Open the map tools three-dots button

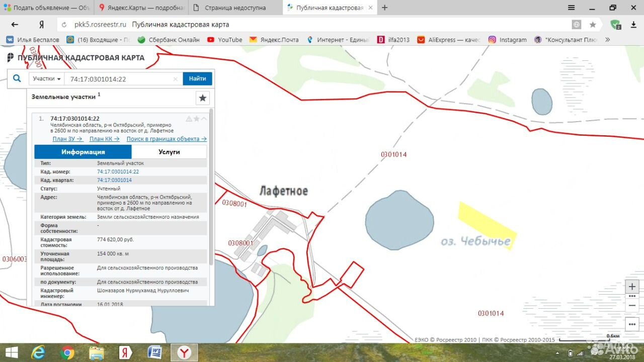tap(632, 323)
